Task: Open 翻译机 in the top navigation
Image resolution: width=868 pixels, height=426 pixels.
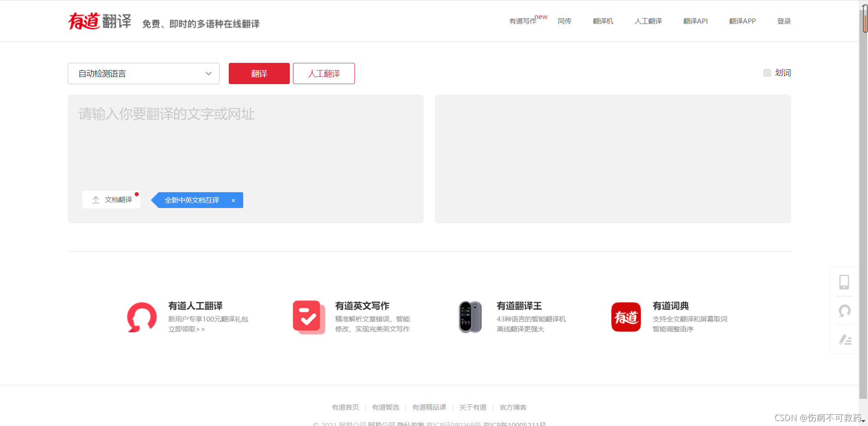Action: (x=603, y=21)
